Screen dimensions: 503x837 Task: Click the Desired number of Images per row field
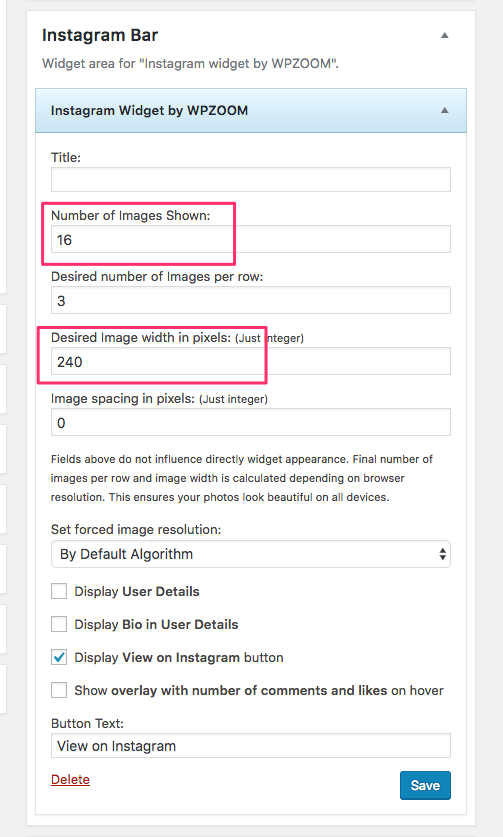(250, 301)
